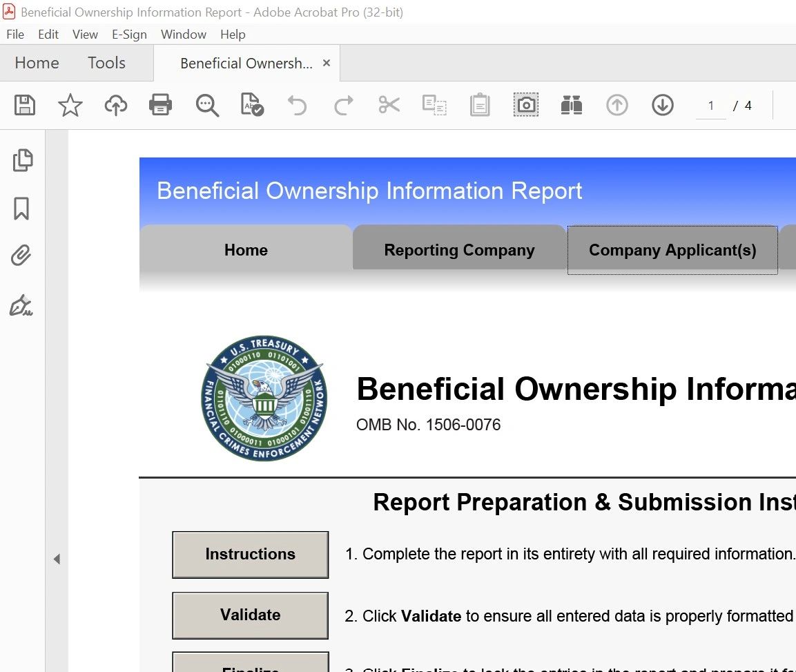This screenshot has width=796, height=672.
Task: Click the total pages '/ 4' indicator
Action: 742,106
